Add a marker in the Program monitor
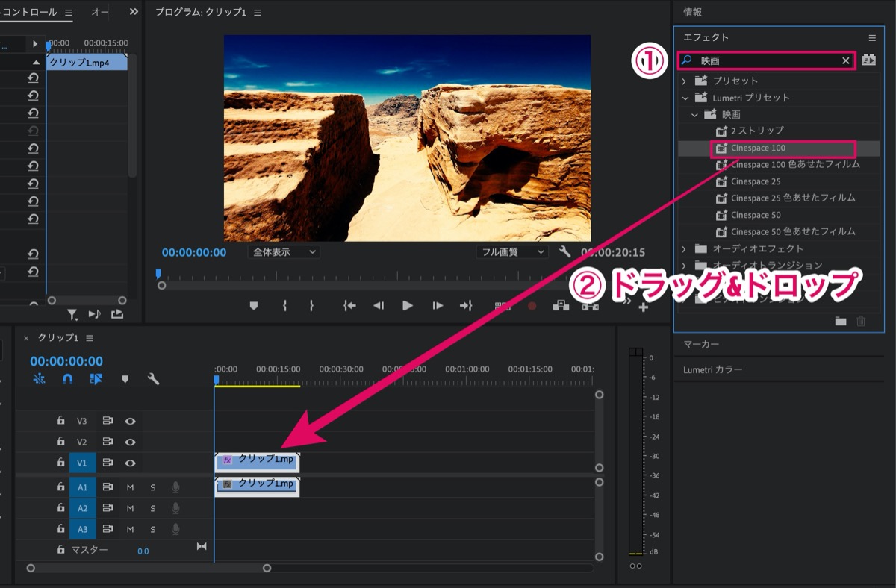This screenshot has height=588, width=896. pos(253,306)
